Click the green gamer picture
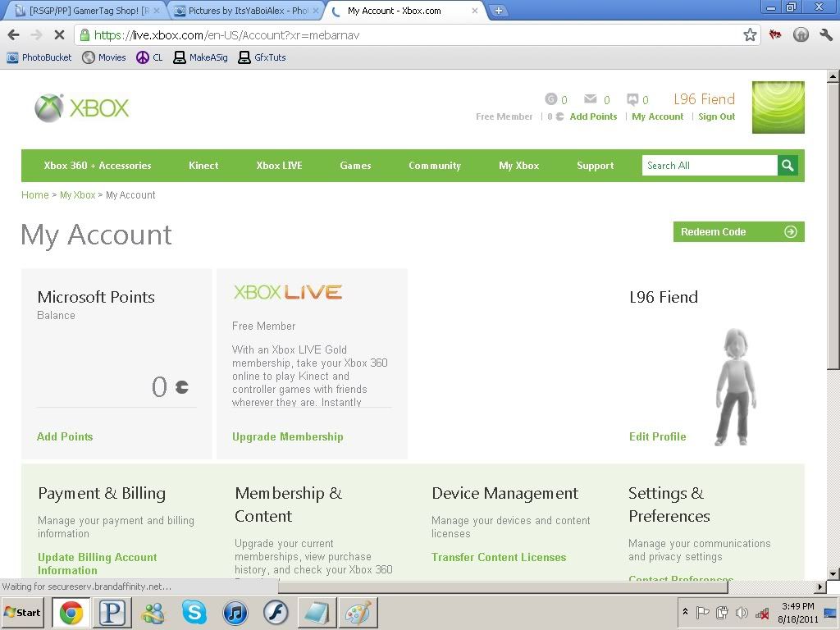 (778, 107)
